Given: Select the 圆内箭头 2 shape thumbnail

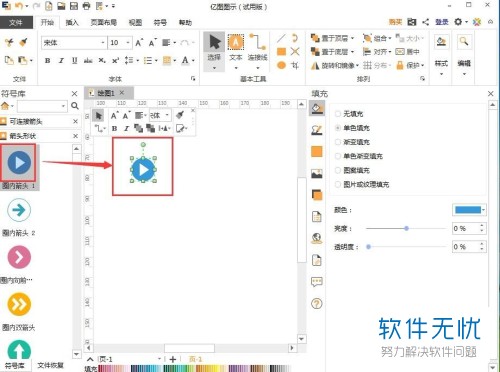Looking at the screenshot, I should click(19, 210).
